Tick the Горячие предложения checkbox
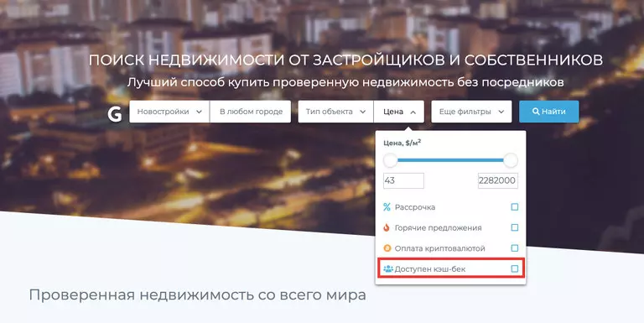The width and height of the screenshot is (644, 323). pos(515,227)
